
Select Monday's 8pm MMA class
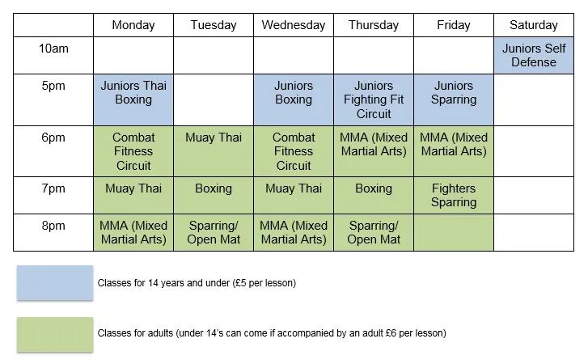pyautogui.click(x=133, y=232)
